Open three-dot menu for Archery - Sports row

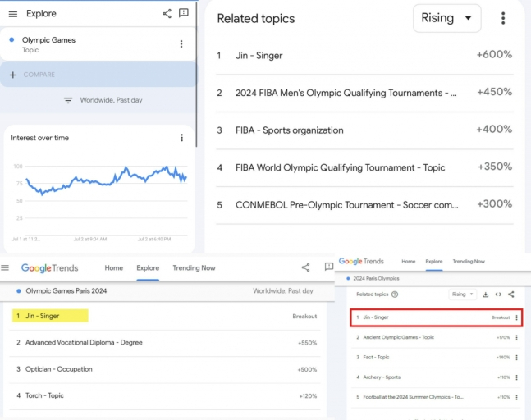(x=516, y=377)
